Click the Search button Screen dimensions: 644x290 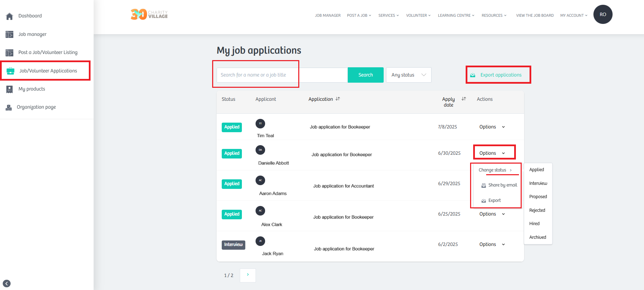click(x=366, y=75)
